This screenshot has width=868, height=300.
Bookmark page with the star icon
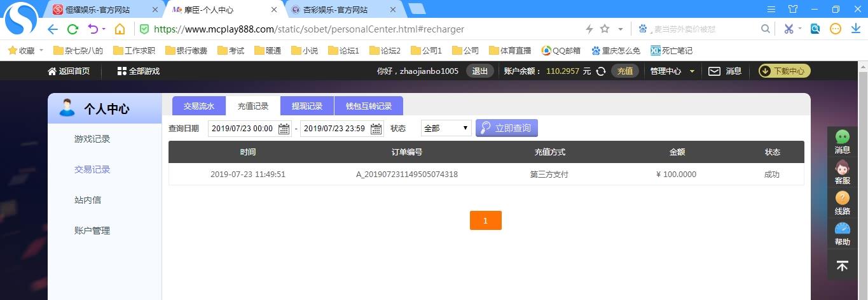click(605, 29)
